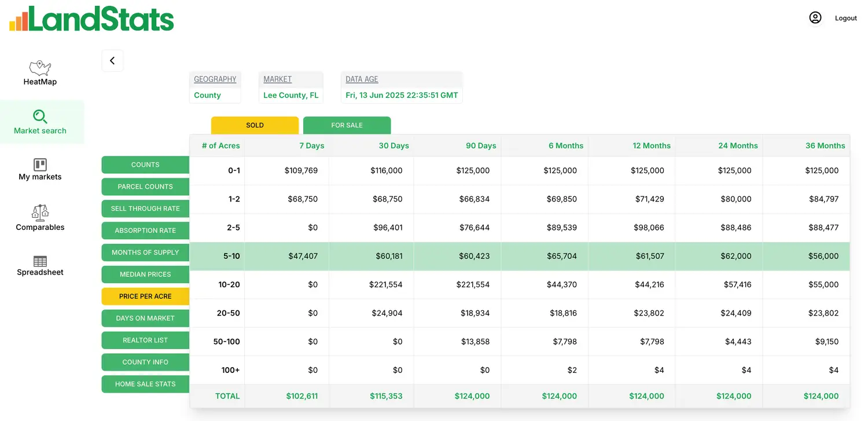Image resolution: width=868 pixels, height=421 pixels.
Task: View the DAYS ON MARKET data
Action: point(145,318)
